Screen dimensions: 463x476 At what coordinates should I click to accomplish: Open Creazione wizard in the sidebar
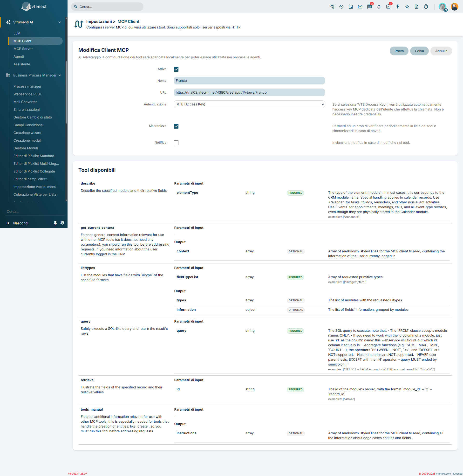(x=27, y=133)
